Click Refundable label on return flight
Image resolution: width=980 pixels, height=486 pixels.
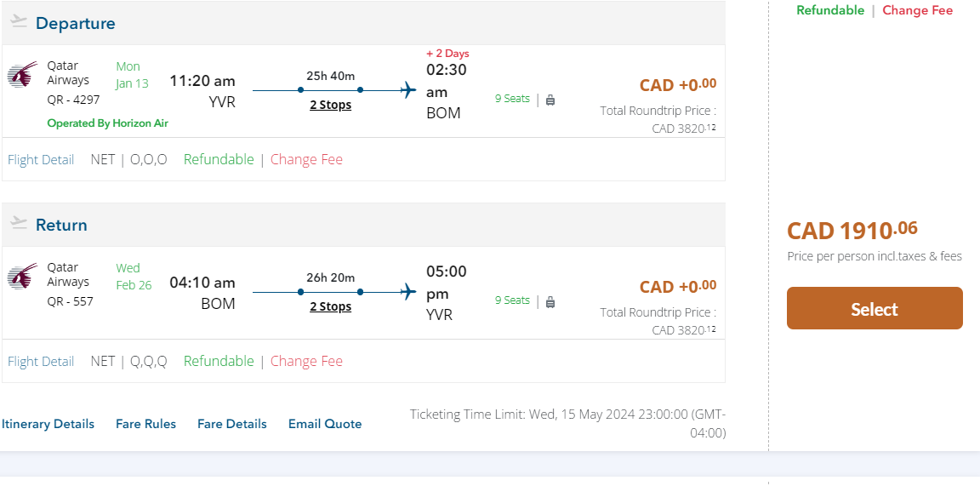coord(219,361)
